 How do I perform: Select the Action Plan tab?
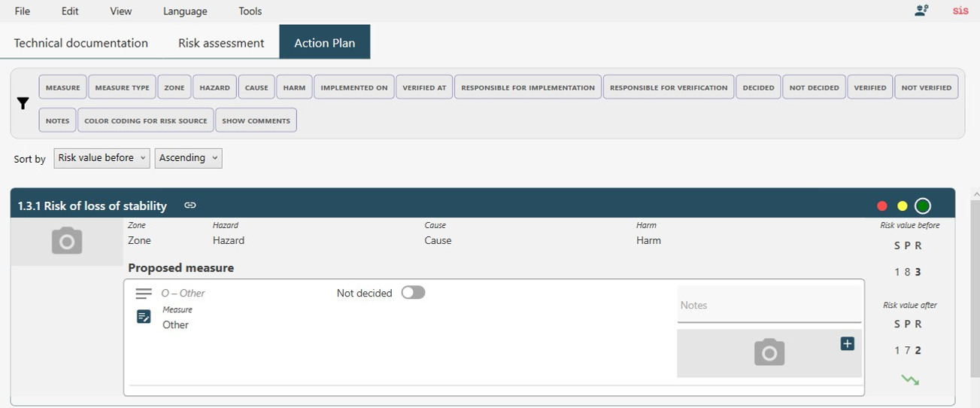(325, 42)
